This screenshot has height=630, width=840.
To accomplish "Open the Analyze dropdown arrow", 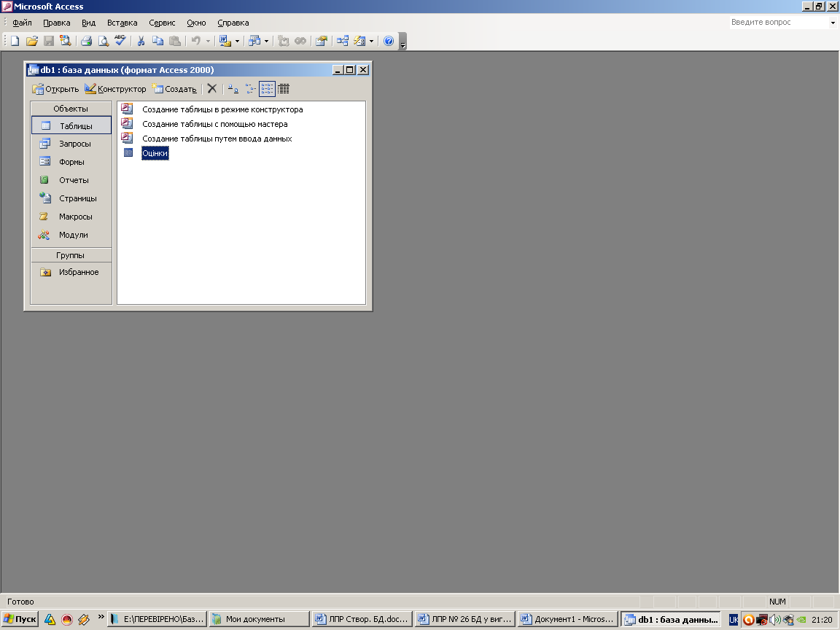I will point(266,42).
